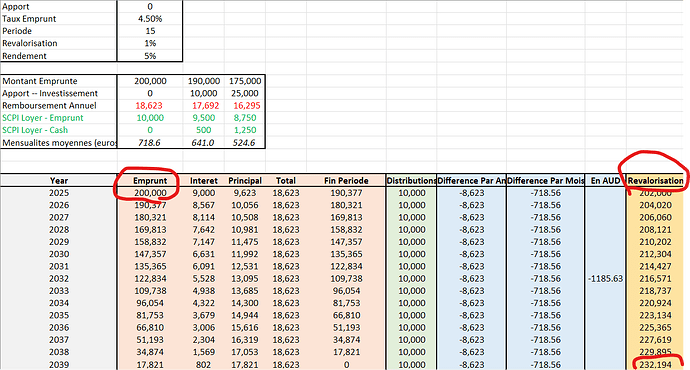The height and width of the screenshot is (370, 690).
Task: Select the 175,000 Montant Emprunte cell
Action: click(x=245, y=81)
